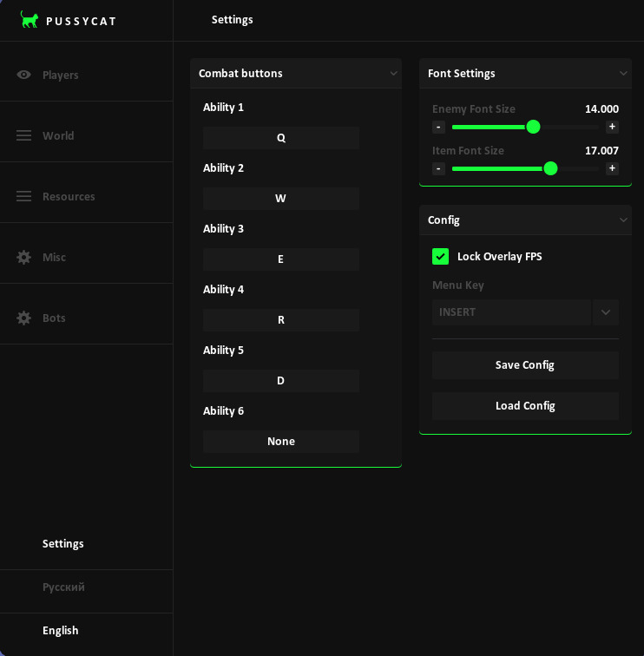Decrease Enemy Font Size with minus
The image size is (644, 656).
click(438, 127)
